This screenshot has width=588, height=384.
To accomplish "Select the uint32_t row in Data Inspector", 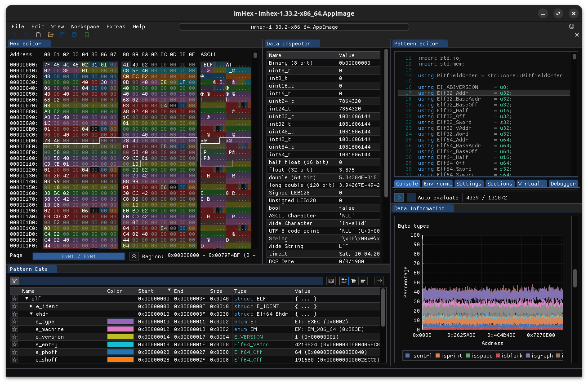I will click(x=323, y=116).
